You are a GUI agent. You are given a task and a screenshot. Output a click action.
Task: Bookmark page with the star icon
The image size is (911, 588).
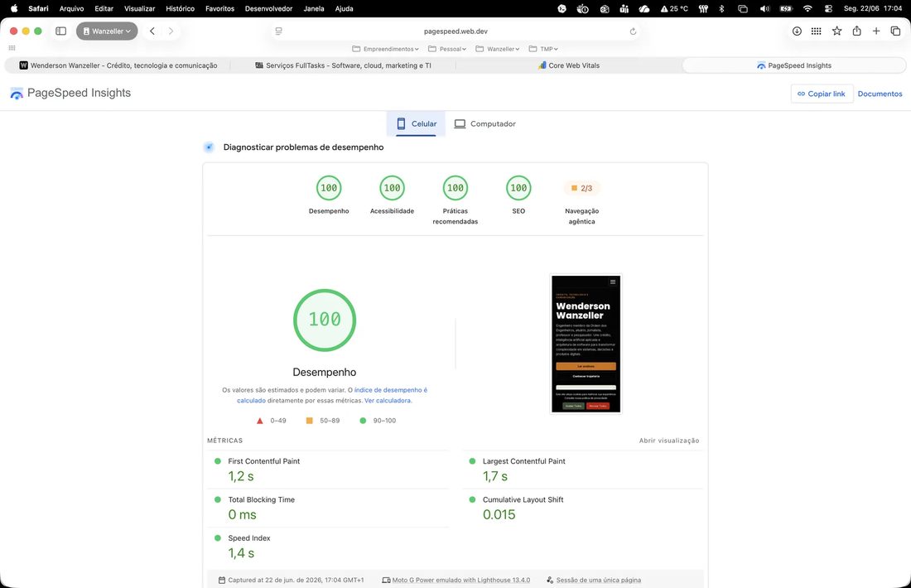tap(836, 31)
